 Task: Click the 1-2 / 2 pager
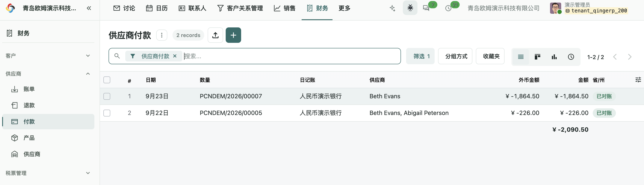(596, 57)
